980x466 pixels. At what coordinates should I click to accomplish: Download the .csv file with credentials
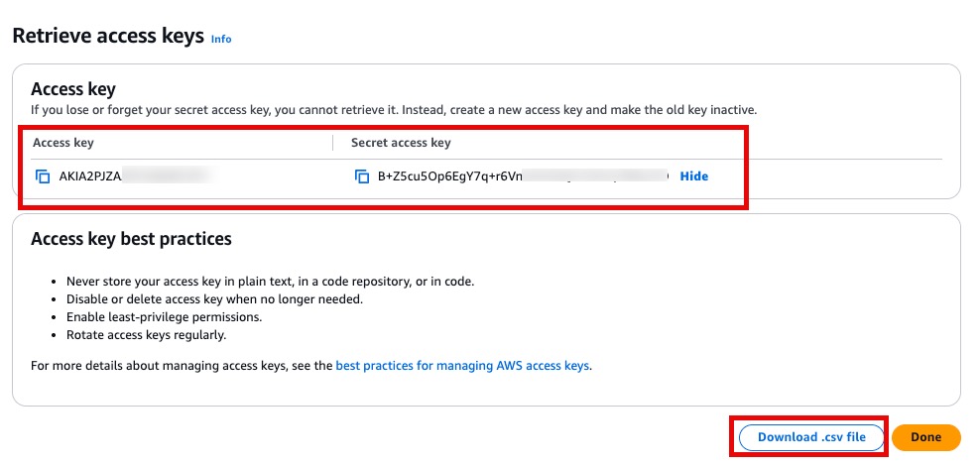811,437
